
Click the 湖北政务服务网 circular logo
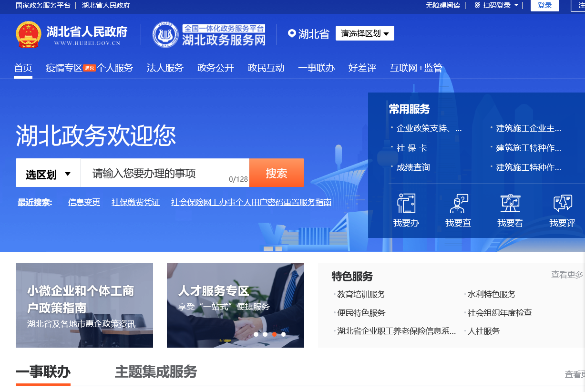click(x=165, y=34)
